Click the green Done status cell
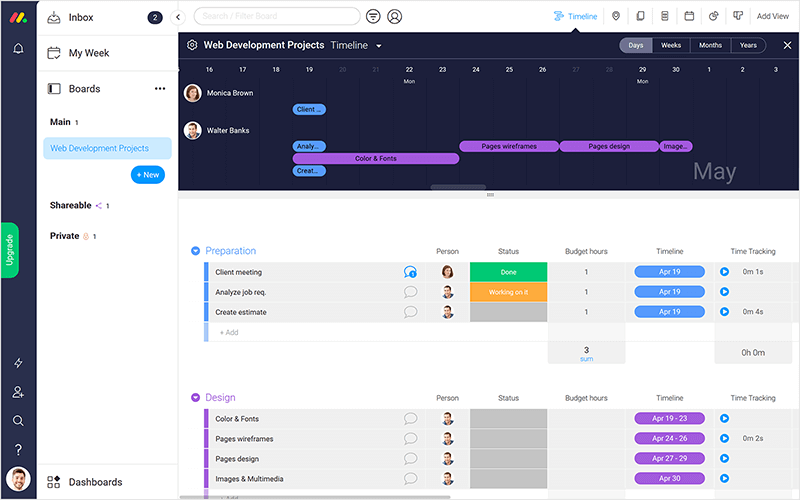Viewport: 800px width, 500px height. [x=508, y=272]
